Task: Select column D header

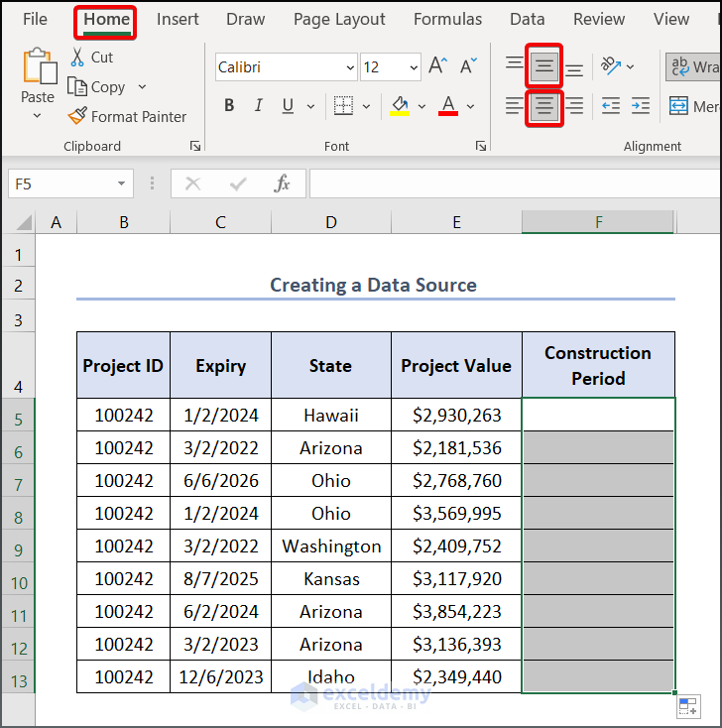Action: pyautogui.click(x=331, y=222)
